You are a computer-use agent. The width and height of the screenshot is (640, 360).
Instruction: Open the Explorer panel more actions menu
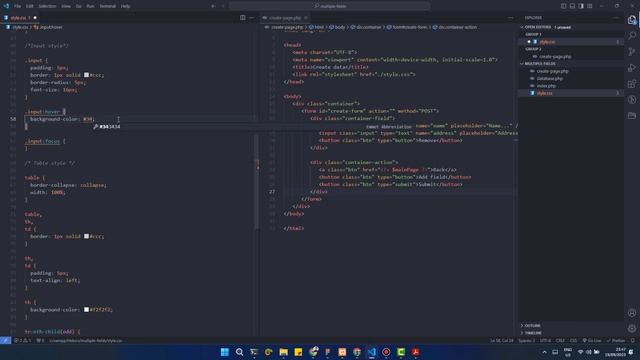(616, 18)
